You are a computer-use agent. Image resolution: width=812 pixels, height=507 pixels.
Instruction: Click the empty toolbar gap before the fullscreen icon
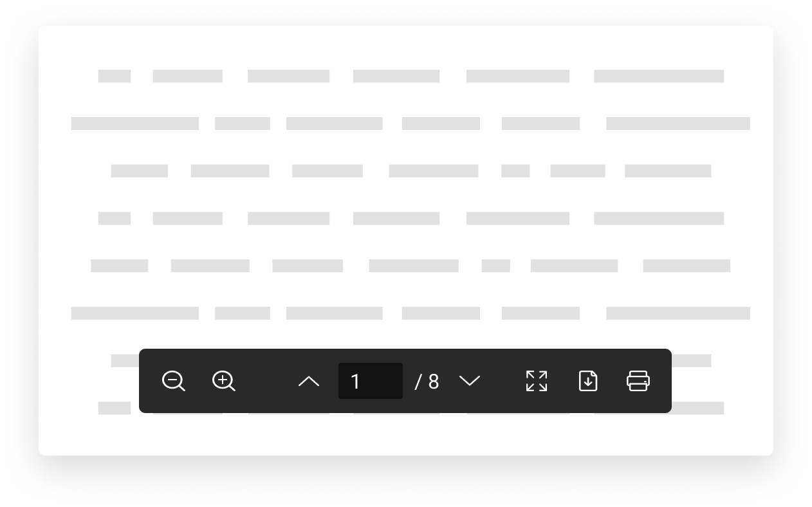tap(503, 381)
